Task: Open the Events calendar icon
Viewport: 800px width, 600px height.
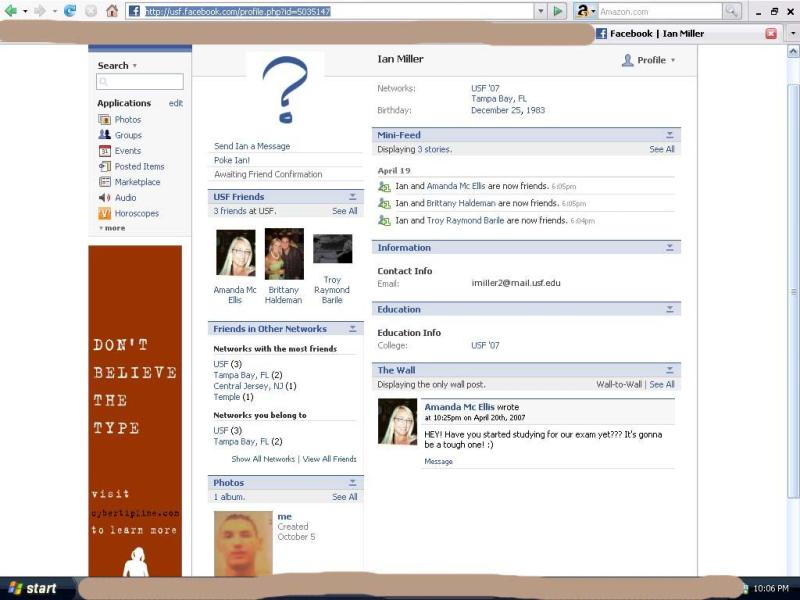Action: (x=105, y=151)
